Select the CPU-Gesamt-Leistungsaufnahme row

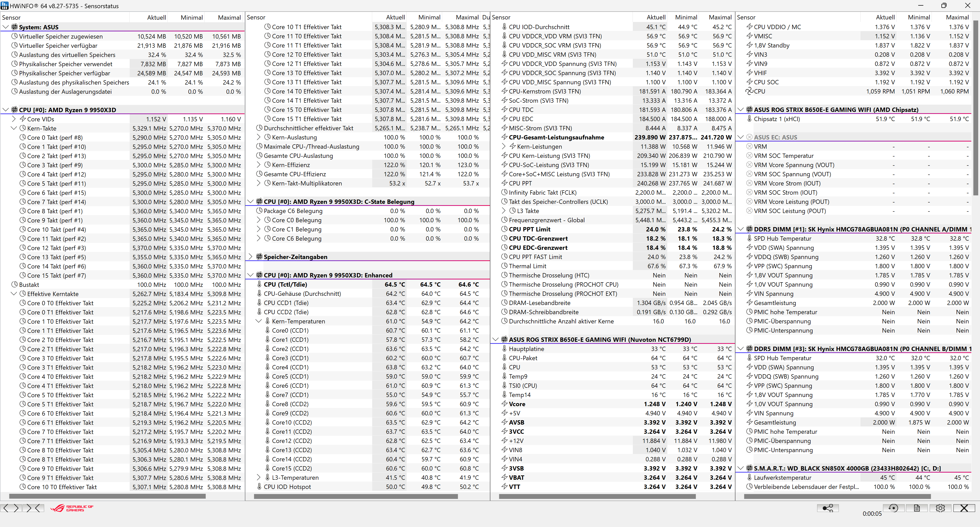556,137
